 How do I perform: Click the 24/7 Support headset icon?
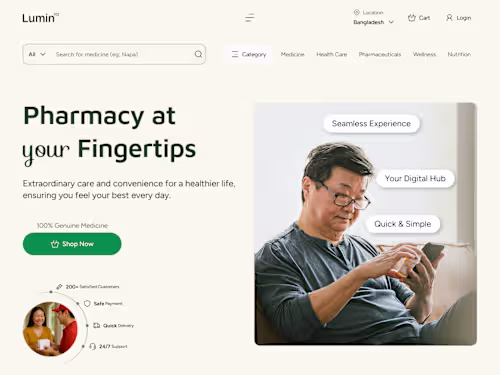[93, 346]
